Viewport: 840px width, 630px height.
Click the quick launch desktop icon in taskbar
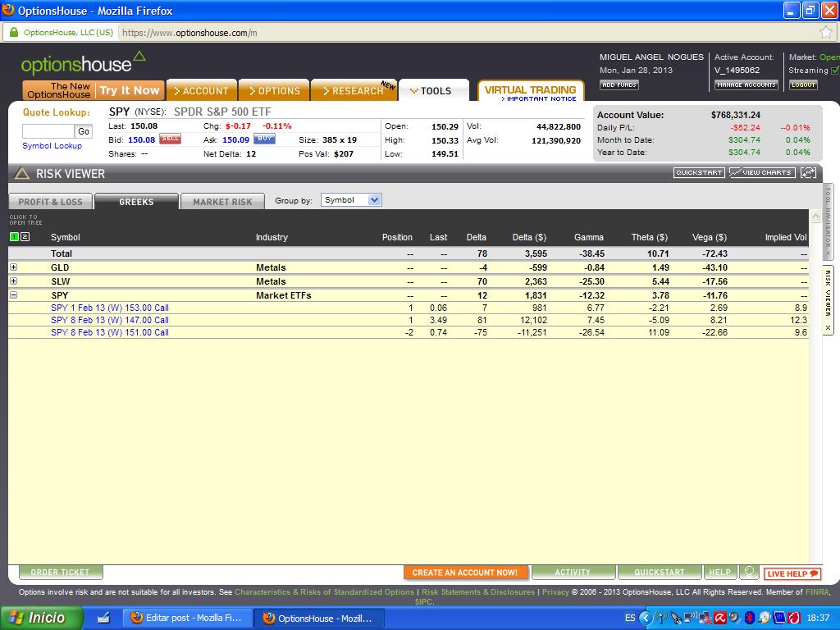click(103, 618)
